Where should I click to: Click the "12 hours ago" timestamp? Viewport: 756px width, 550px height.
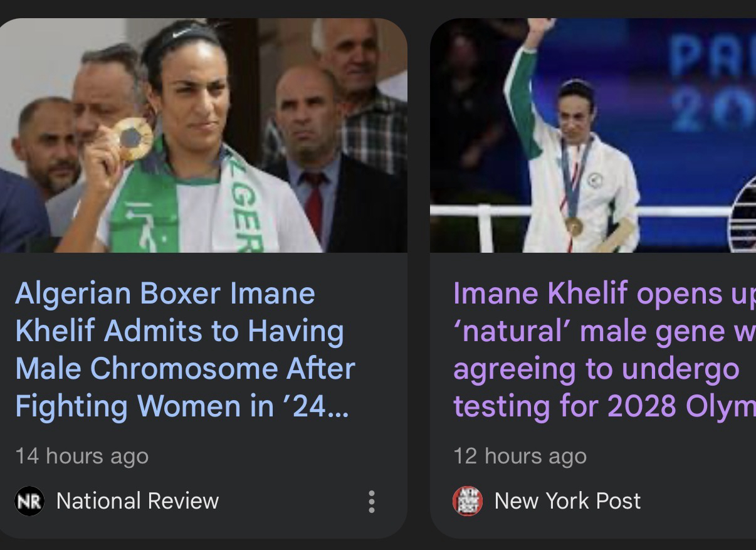pos(520,456)
